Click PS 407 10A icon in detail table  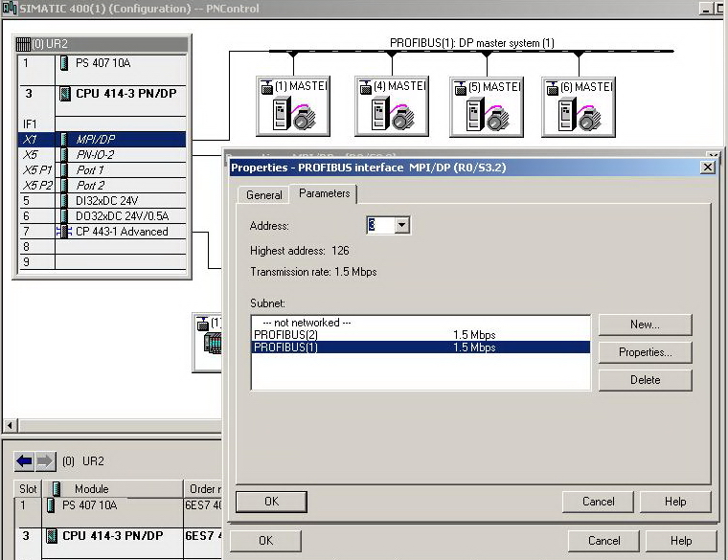52,505
